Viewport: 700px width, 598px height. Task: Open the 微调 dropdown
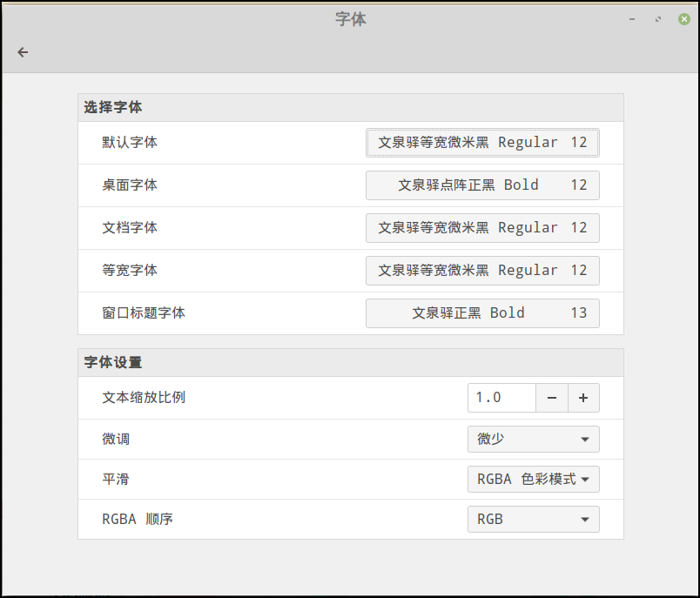[533, 439]
